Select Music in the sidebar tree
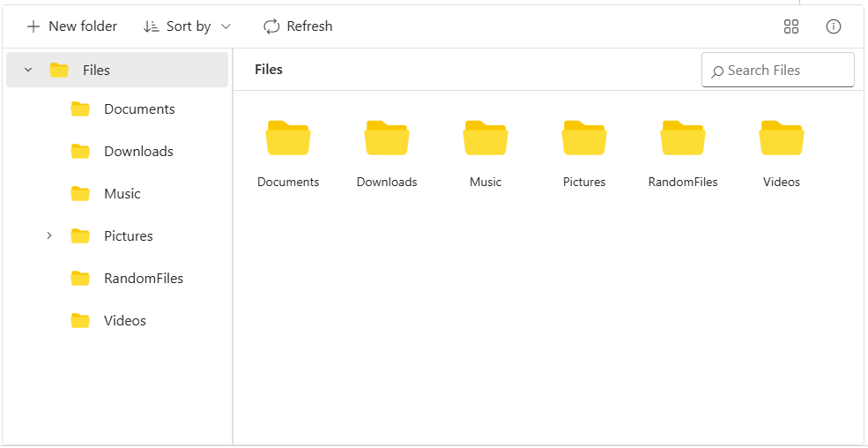Image resolution: width=868 pixels, height=448 pixels. coord(122,194)
